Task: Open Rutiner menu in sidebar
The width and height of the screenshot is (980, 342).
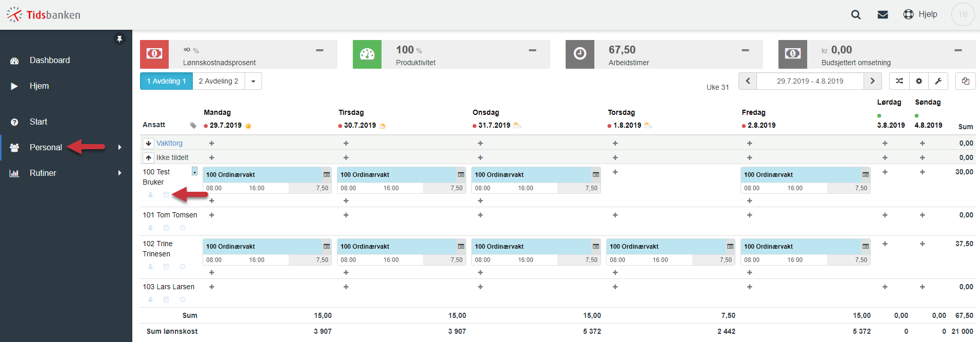Action: 43,173
